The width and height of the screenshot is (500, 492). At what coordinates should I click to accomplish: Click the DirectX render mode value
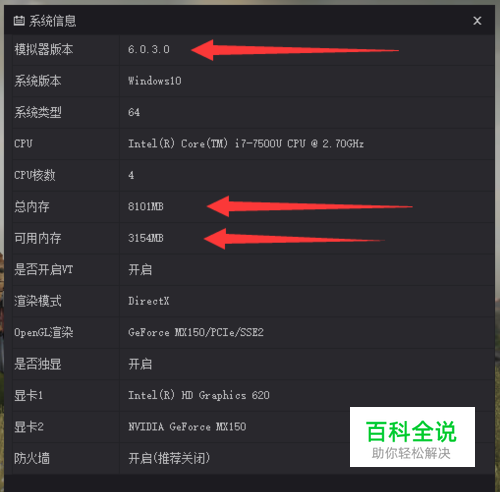tap(149, 301)
